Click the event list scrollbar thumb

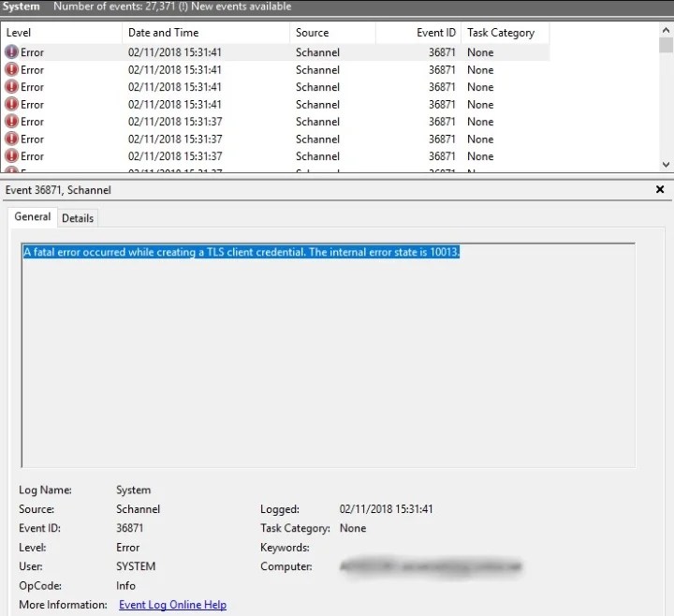[666, 45]
